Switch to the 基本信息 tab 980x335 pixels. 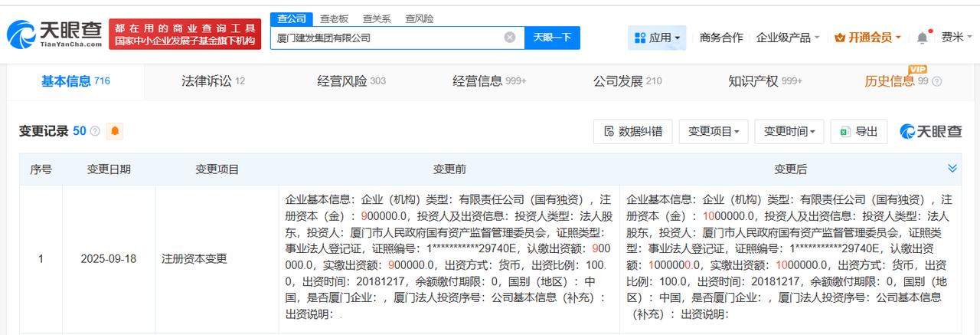(75, 80)
